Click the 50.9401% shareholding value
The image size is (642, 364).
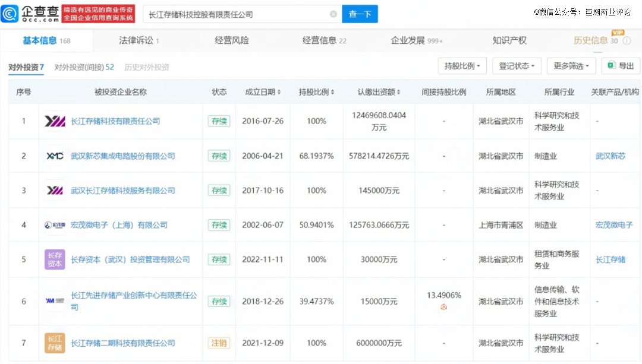(316, 225)
